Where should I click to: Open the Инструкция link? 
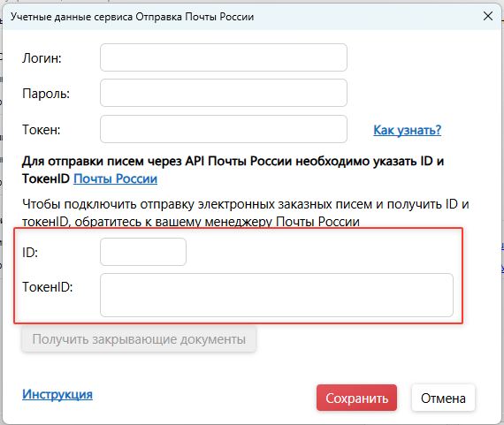[57, 394]
